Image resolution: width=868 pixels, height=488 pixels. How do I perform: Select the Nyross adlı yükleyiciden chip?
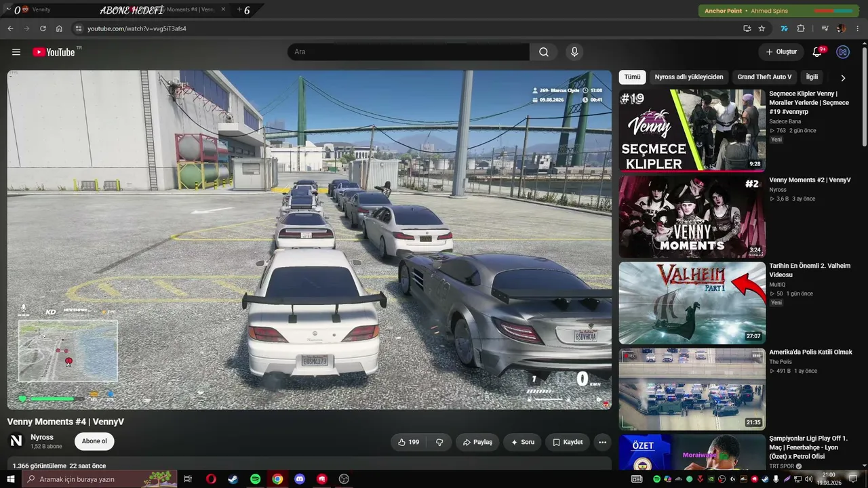point(689,77)
